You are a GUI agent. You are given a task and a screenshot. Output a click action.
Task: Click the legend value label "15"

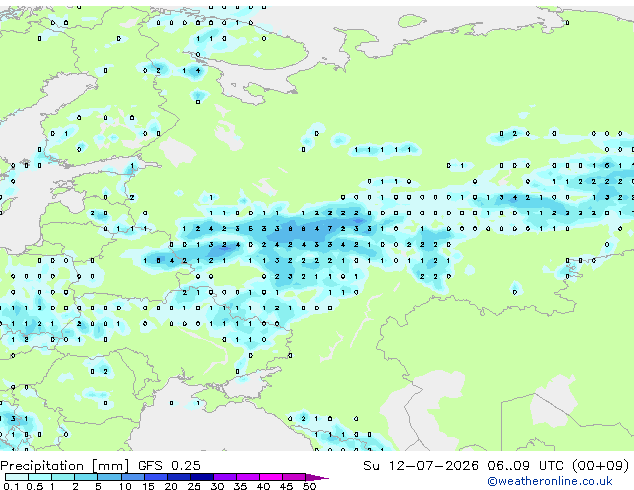148,486
